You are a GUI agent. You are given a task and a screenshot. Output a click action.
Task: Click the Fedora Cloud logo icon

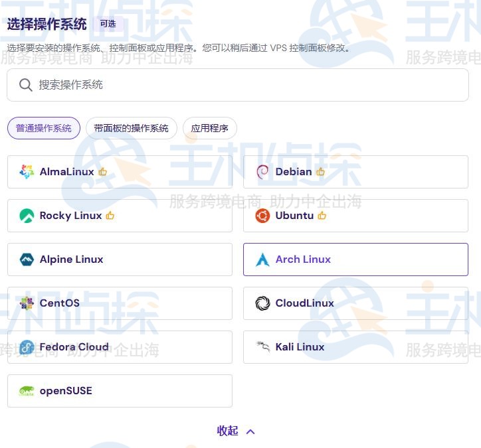(27, 347)
